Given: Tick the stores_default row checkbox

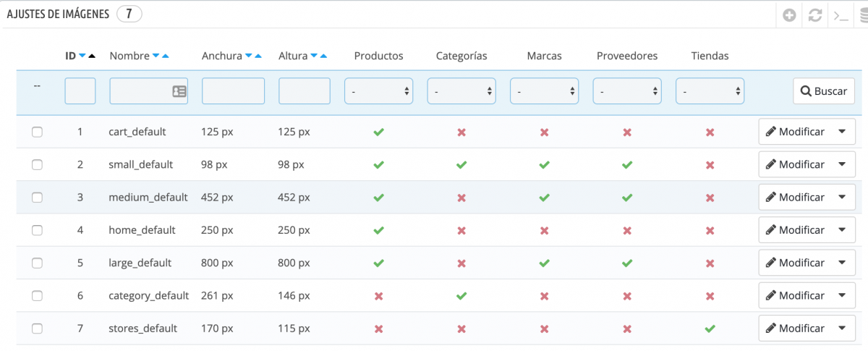Looking at the screenshot, I should pyautogui.click(x=37, y=329).
